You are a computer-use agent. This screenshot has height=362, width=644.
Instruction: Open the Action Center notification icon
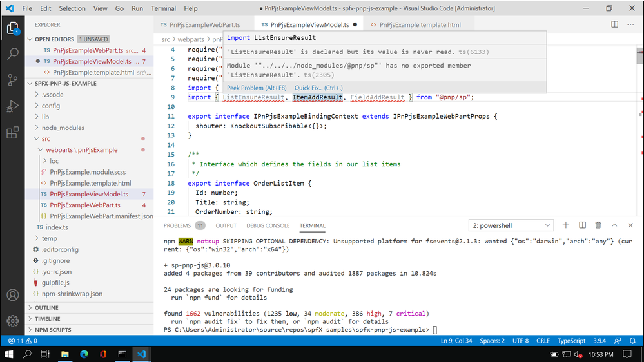[x=627, y=354]
